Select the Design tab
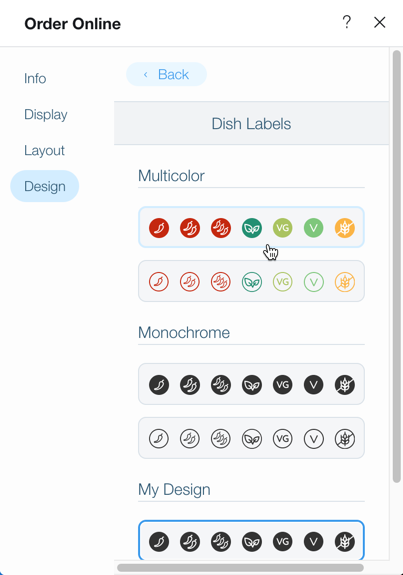The image size is (403, 575). [45, 186]
